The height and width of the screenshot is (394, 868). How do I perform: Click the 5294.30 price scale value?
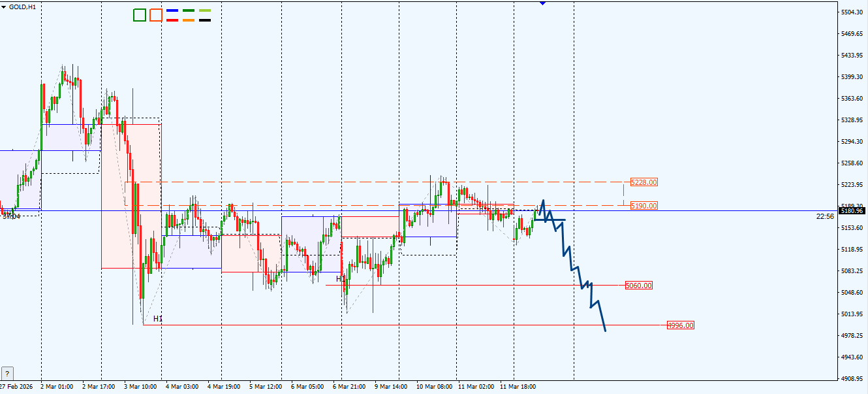(853, 142)
